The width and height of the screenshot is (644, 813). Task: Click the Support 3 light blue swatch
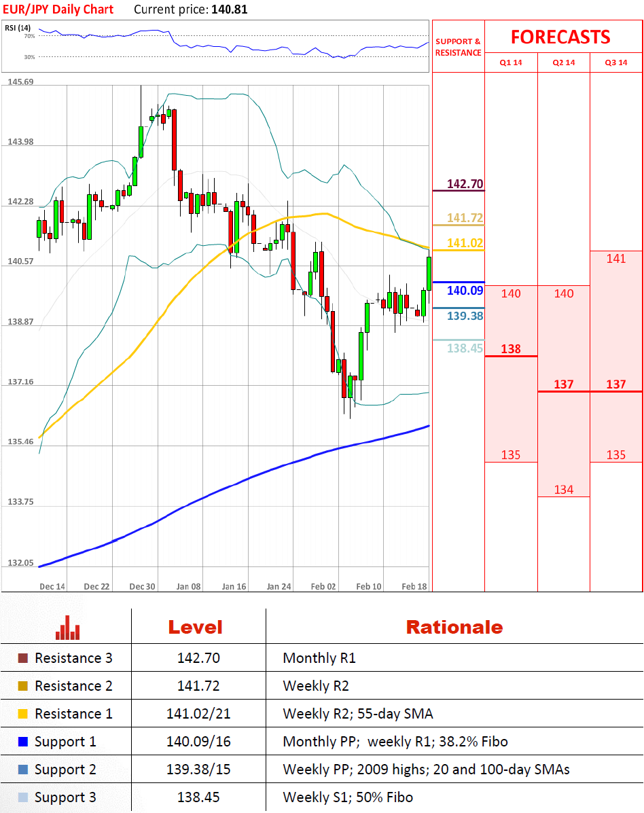point(23,797)
